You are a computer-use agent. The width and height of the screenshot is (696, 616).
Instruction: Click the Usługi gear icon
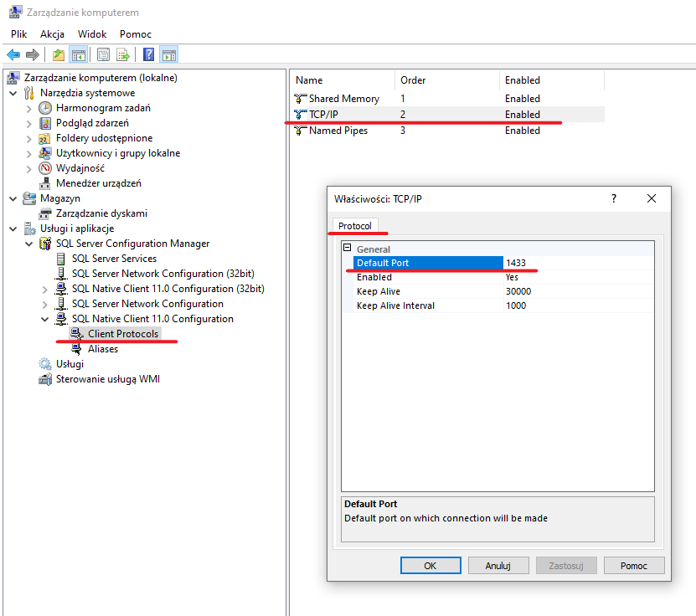tap(45, 364)
